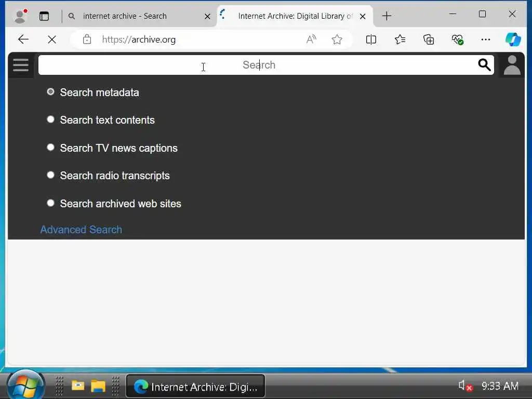Open the Internet Archive user account icon
This screenshot has height=399, width=532.
tap(512, 65)
